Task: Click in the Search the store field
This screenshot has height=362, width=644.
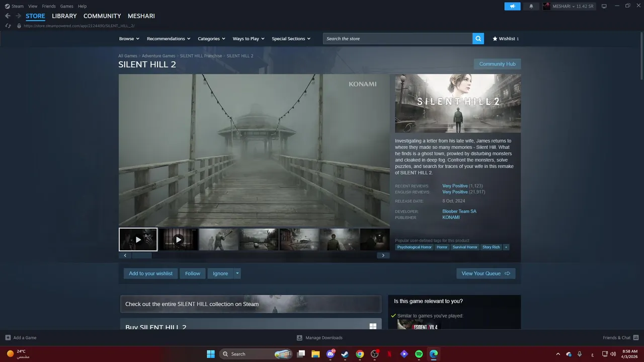Action: coord(397,39)
